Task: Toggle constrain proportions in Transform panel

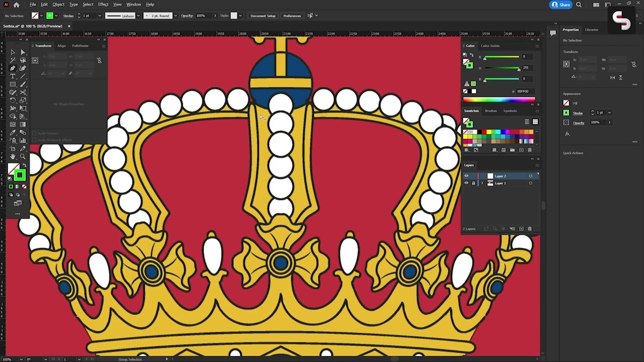Action: (x=99, y=60)
